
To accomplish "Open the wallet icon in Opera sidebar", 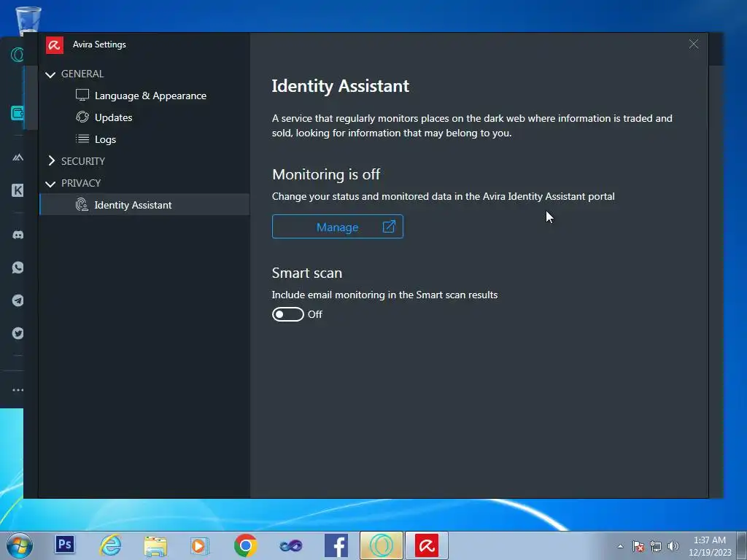I will click(x=17, y=113).
